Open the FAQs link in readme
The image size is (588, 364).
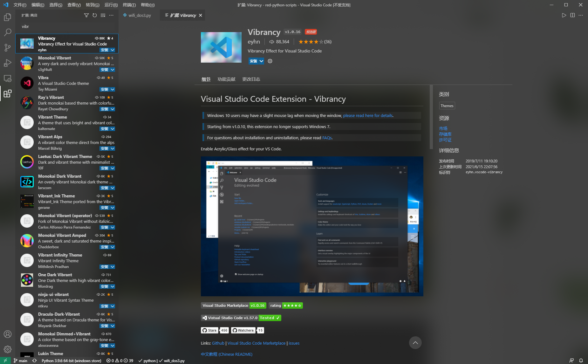[x=327, y=138]
